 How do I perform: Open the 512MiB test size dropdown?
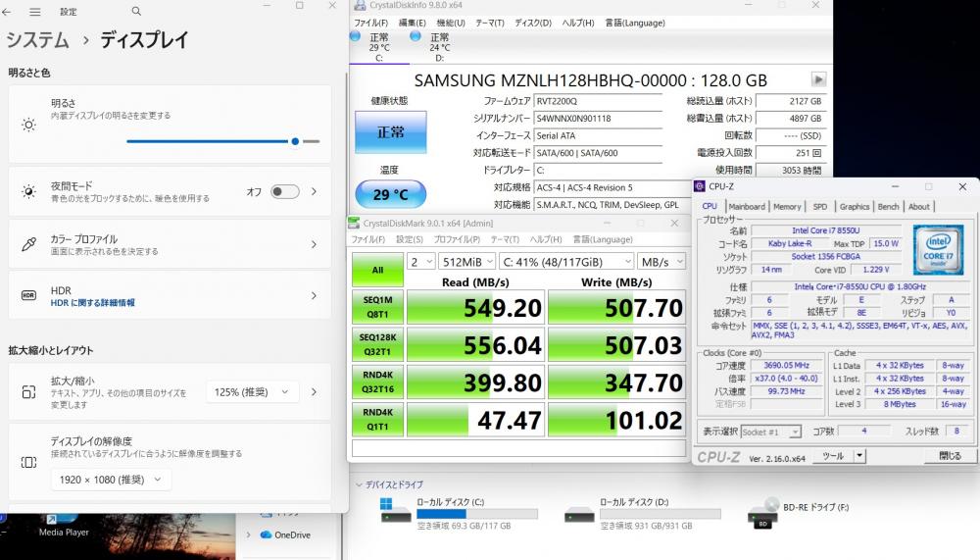point(467,262)
